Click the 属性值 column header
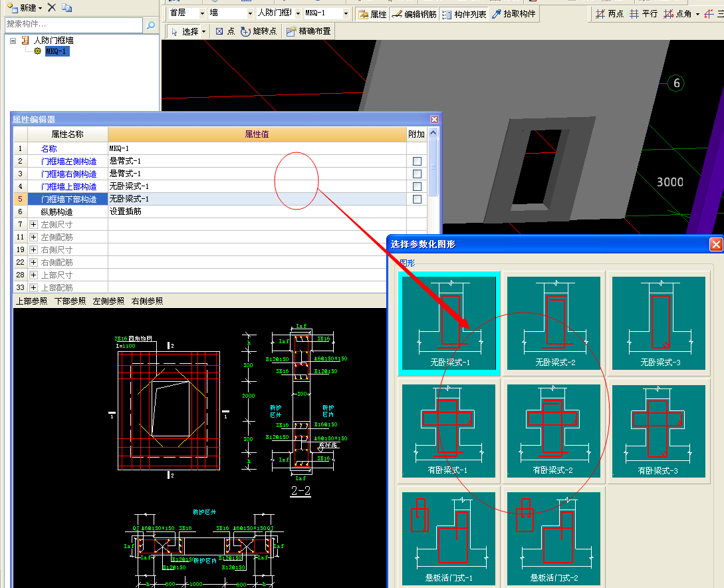 [x=257, y=134]
